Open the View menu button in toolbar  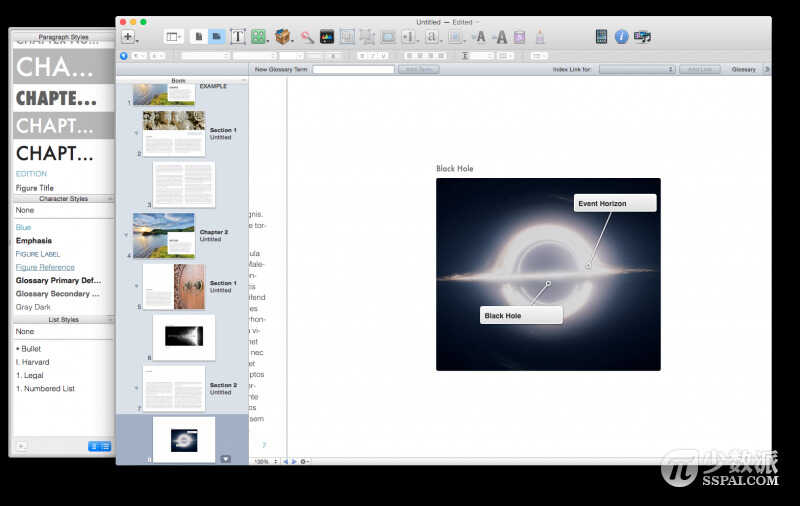tap(173, 37)
